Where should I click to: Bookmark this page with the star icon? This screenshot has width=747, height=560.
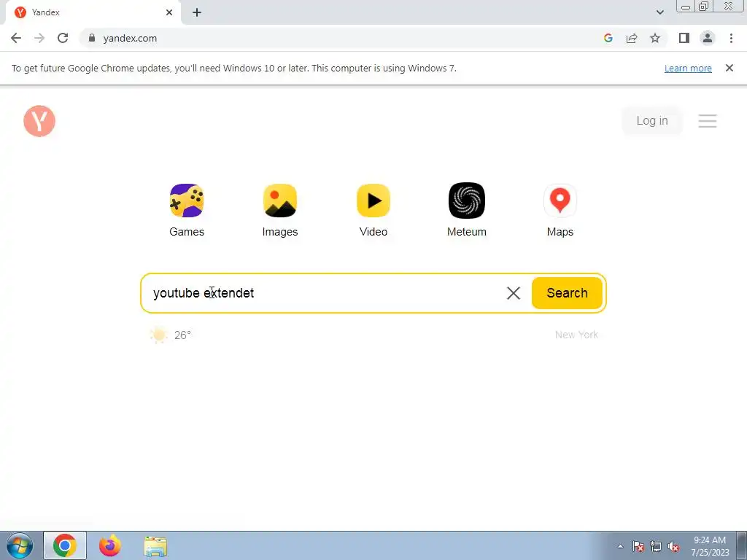coord(655,38)
